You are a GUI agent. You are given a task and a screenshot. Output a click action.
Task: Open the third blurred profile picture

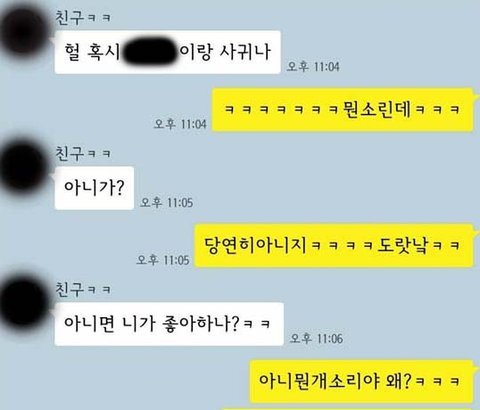pyautogui.click(x=23, y=303)
